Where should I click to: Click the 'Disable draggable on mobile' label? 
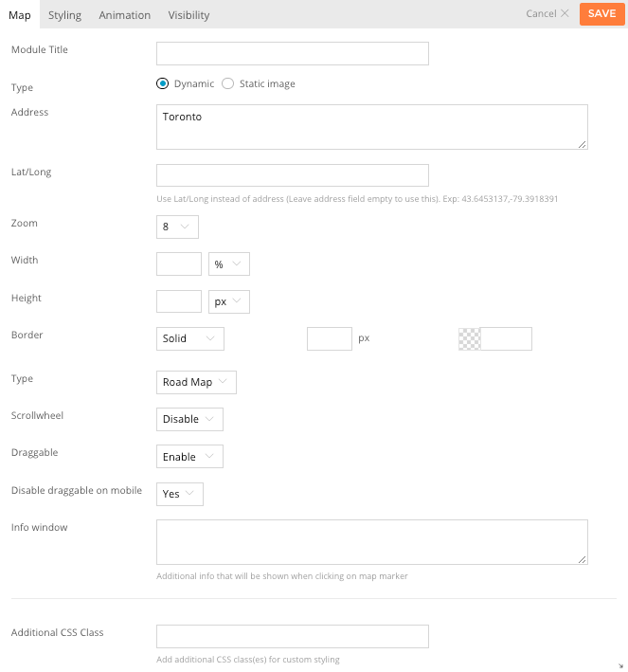[77, 490]
